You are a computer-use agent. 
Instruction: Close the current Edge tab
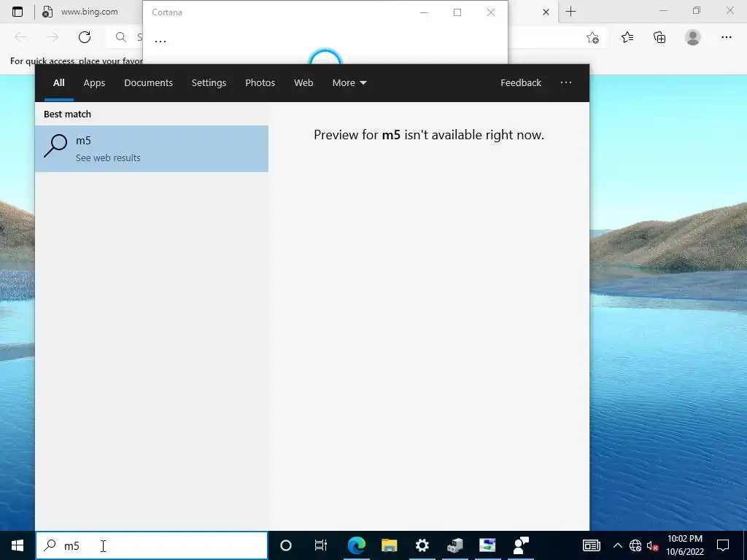546,12
